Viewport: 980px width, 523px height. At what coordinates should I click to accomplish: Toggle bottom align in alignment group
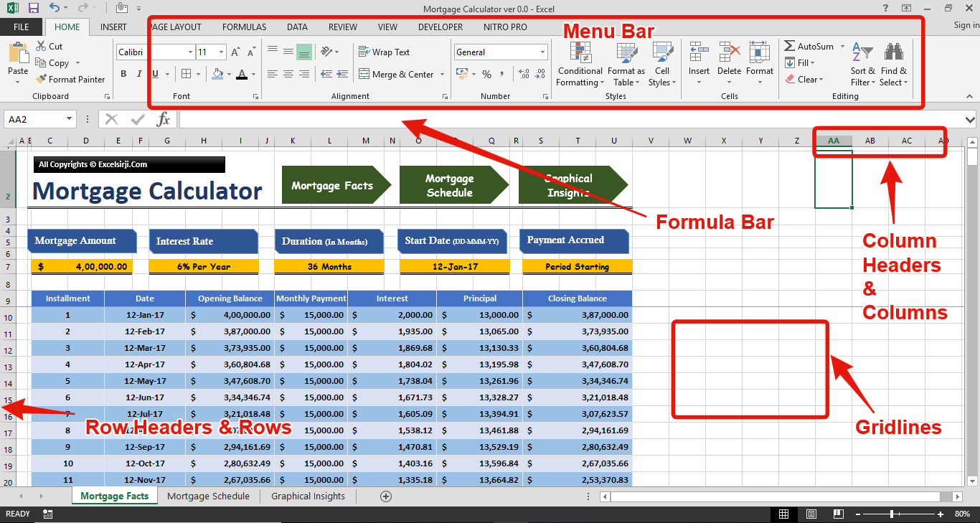[x=304, y=52]
